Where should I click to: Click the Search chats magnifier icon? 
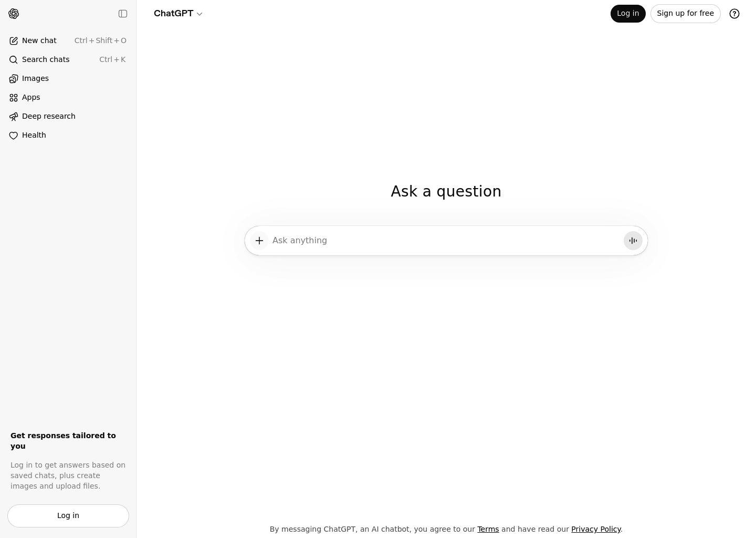pos(14,60)
